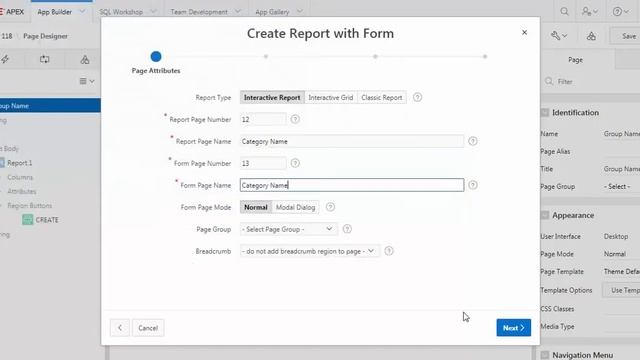
Task: Select Interactive Report as report type
Action: tap(272, 98)
